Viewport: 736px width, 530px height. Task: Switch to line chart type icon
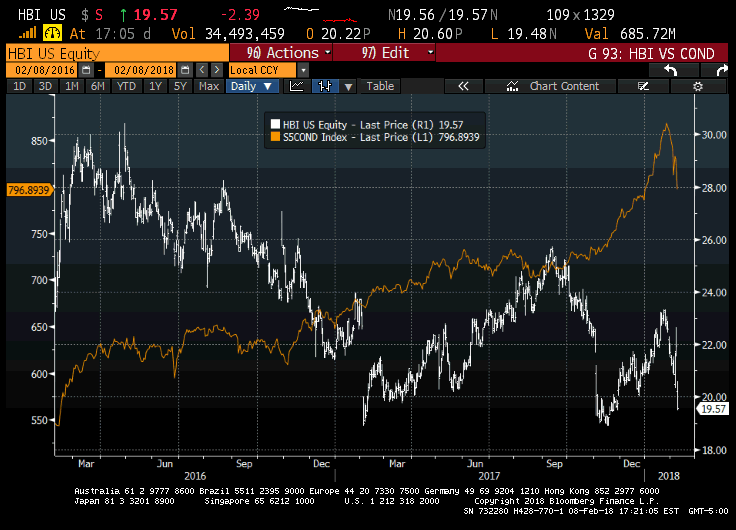pyautogui.click(x=297, y=86)
